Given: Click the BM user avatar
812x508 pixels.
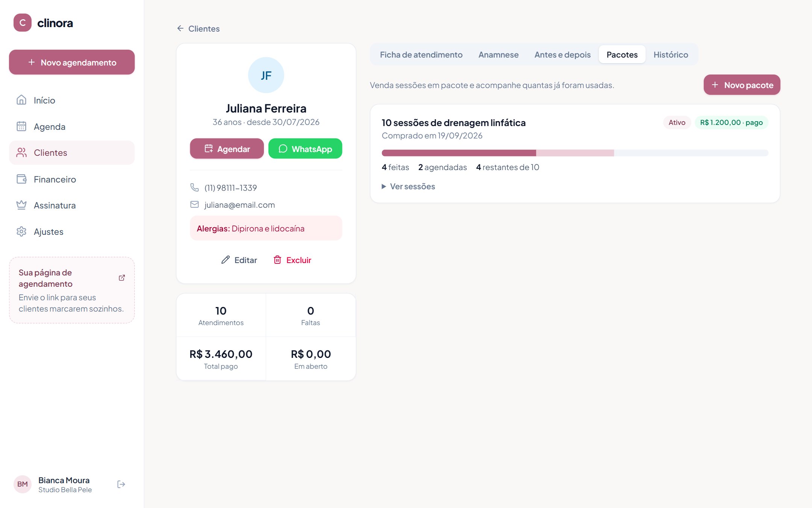Looking at the screenshot, I should (x=23, y=484).
